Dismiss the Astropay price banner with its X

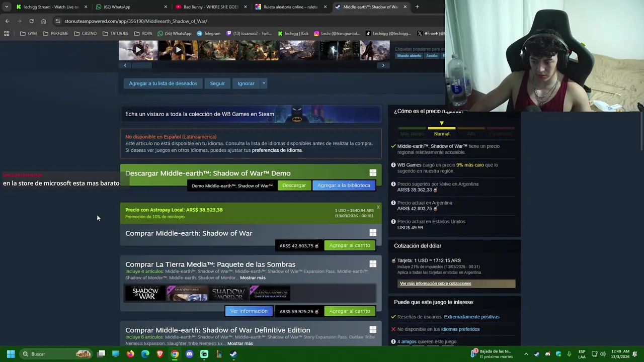tap(378, 207)
